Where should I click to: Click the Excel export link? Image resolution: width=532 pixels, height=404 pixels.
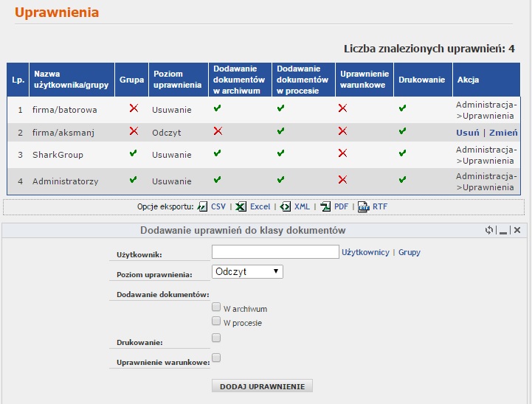[260, 206]
